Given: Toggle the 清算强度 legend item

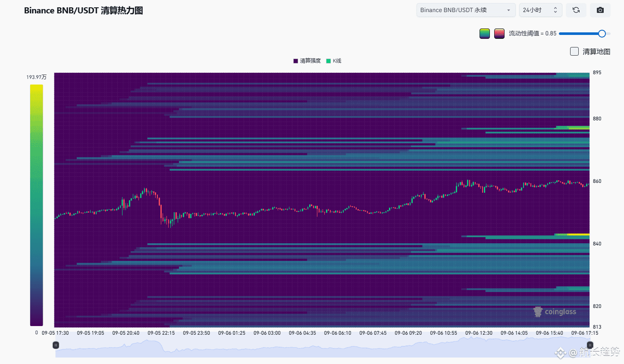Looking at the screenshot, I should point(307,61).
